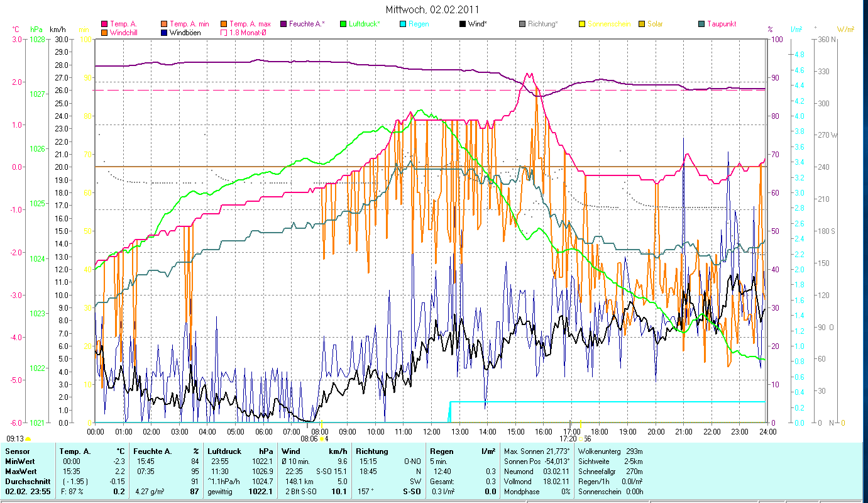Viewport: 868px width, 503px height.
Task: Click the dark blue Windböen legend square
Action: tap(165, 33)
